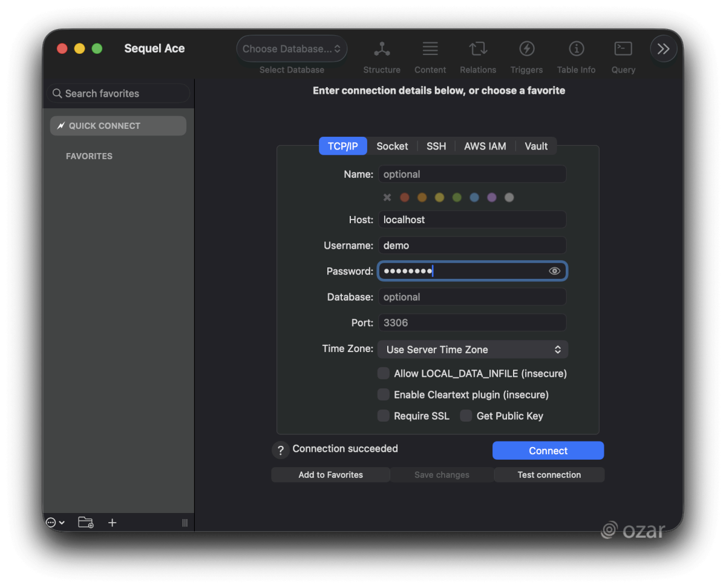Open the Content view icon

click(430, 49)
